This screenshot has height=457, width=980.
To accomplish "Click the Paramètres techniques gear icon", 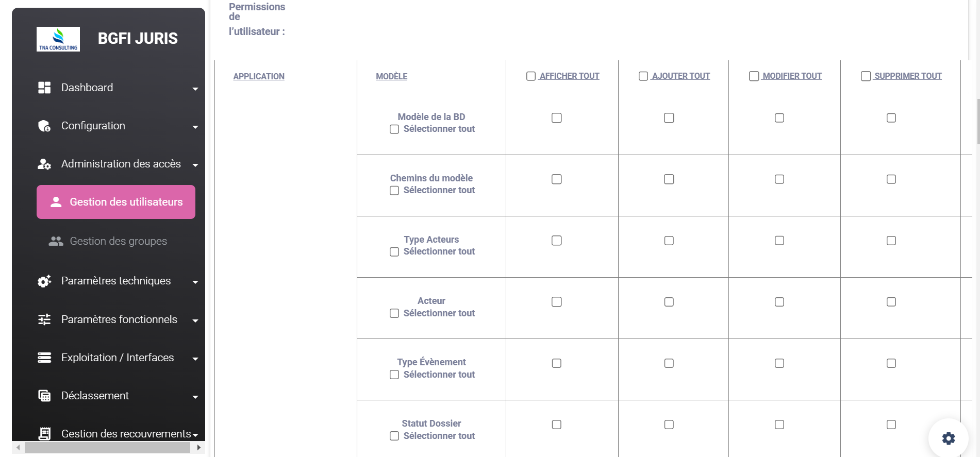I will (44, 281).
